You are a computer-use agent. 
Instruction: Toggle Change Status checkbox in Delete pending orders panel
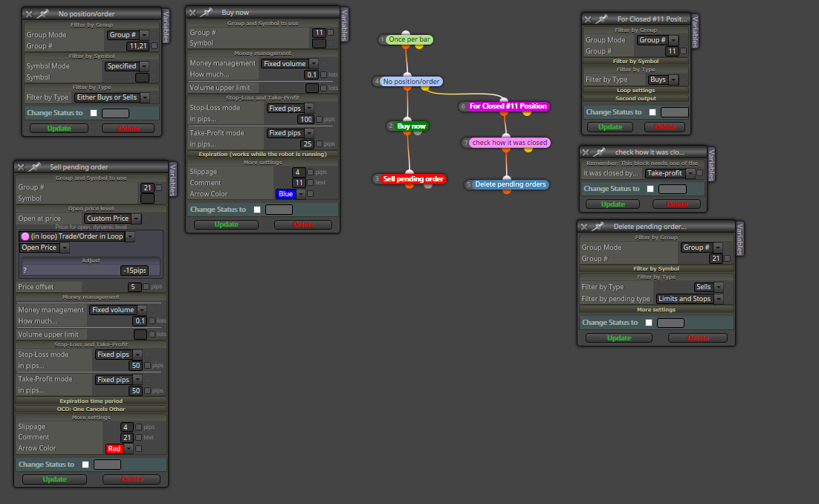click(649, 323)
